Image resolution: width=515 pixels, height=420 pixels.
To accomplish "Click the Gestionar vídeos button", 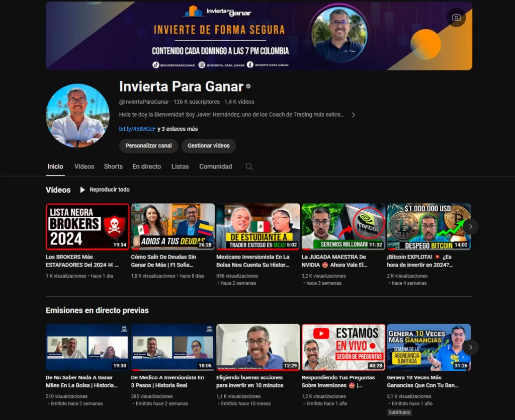I will coord(209,146).
